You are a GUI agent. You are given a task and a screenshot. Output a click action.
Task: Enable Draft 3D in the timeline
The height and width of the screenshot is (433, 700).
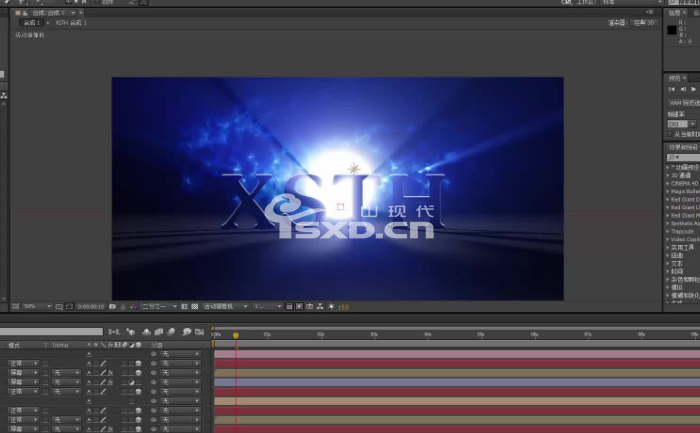click(x=130, y=332)
